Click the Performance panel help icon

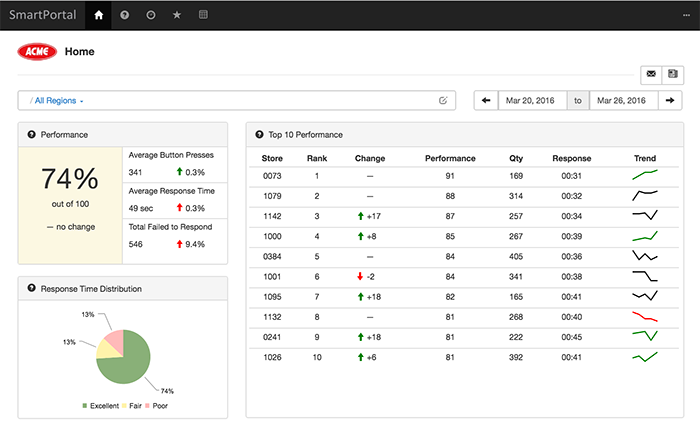[x=31, y=134]
